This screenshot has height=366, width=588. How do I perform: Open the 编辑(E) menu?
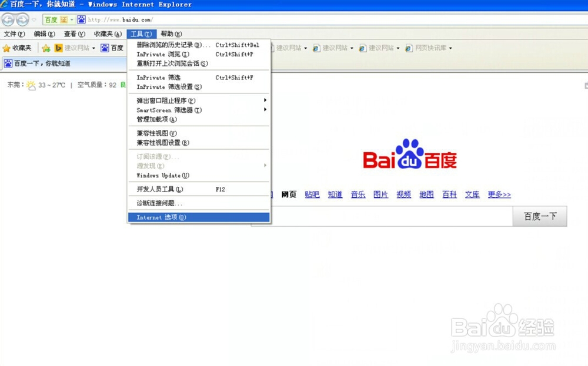(x=44, y=34)
